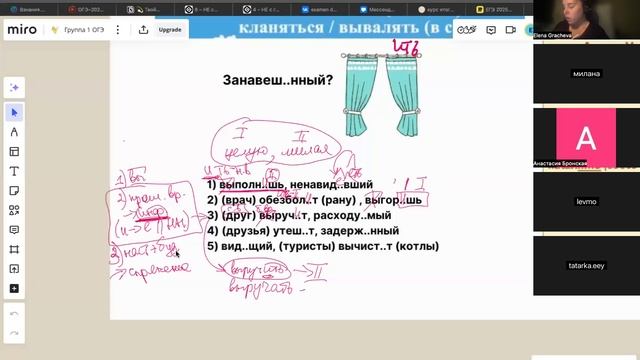Select Анастасия Бронская participant tile

click(586, 138)
